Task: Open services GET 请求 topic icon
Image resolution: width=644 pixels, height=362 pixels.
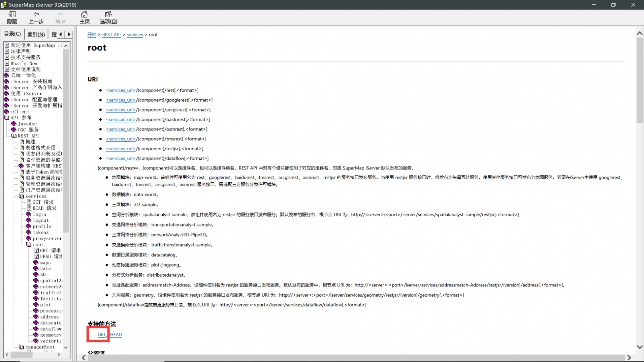Action: tap(29, 202)
